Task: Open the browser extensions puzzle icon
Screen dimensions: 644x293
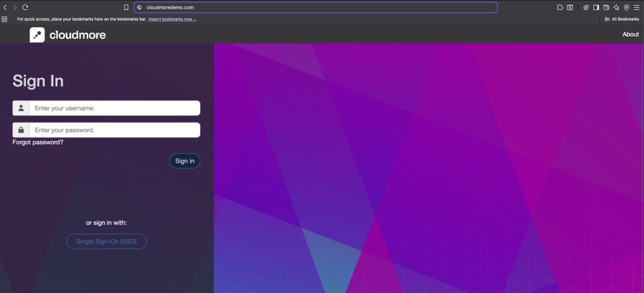Action: [560, 7]
